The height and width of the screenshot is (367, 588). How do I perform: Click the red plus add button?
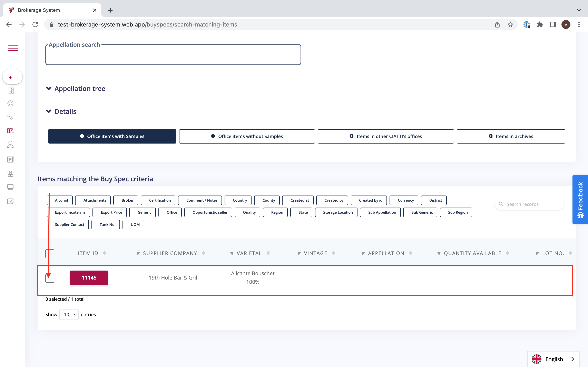pos(10,77)
